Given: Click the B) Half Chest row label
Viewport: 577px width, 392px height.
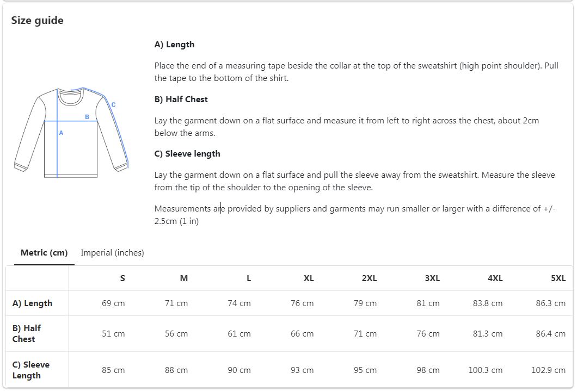Looking at the screenshot, I should click(27, 334).
